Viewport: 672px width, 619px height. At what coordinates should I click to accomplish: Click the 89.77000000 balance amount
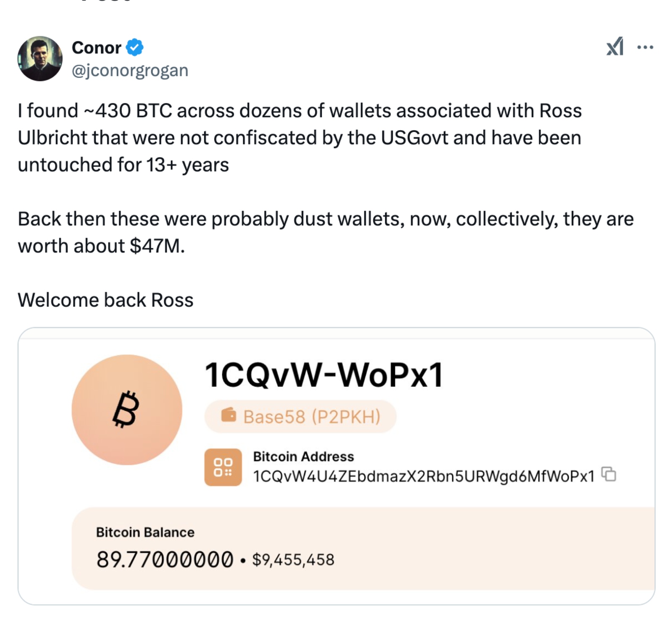[x=165, y=559]
